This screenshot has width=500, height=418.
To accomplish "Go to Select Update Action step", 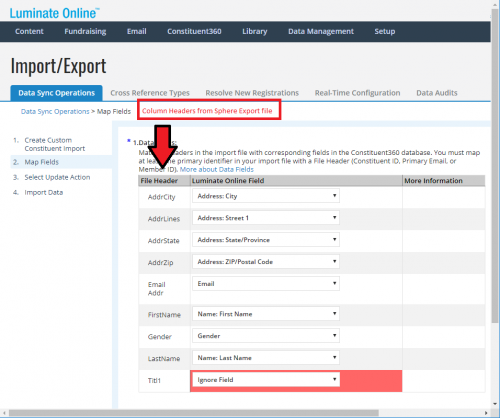I will 57,177.
